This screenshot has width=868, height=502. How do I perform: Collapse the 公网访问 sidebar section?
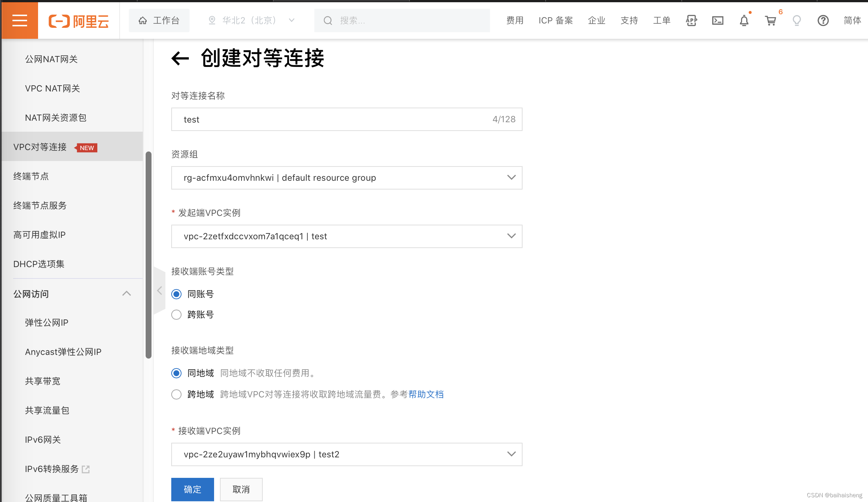[127, 293]
